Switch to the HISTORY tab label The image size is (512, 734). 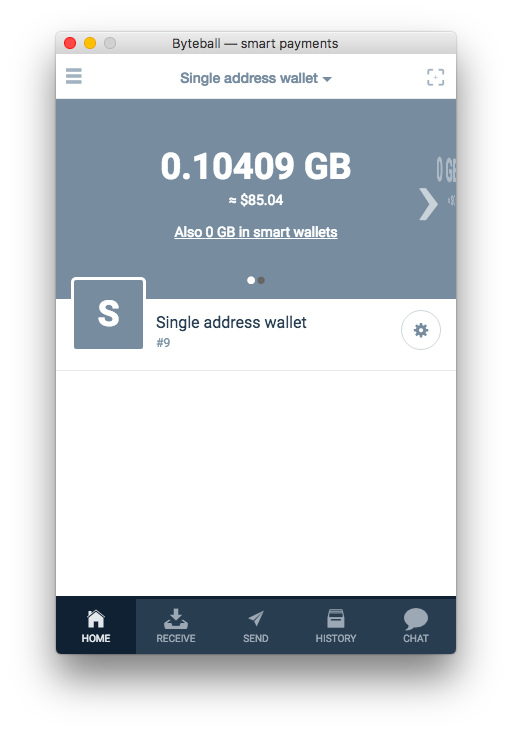[336, 638]
